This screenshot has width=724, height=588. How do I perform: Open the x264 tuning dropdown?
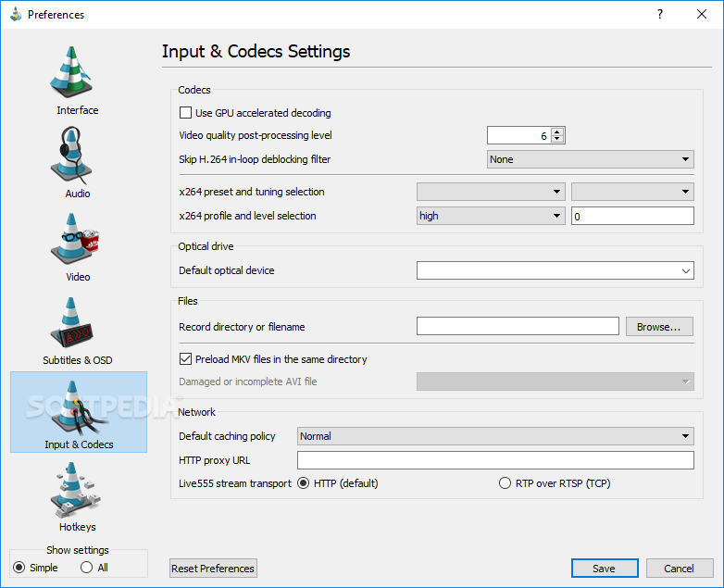(x=632, y=192)
